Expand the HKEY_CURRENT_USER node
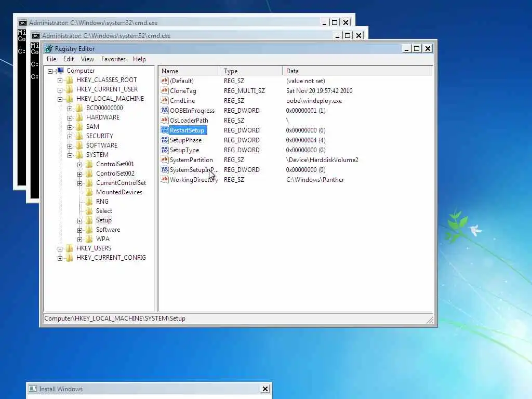The image size is (532, 399). point(60,90)
